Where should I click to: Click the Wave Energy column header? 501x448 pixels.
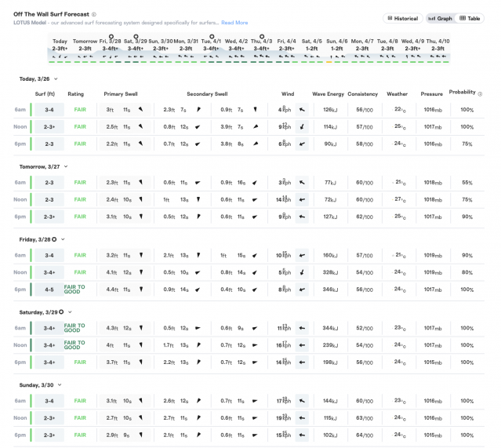(329, 94)
